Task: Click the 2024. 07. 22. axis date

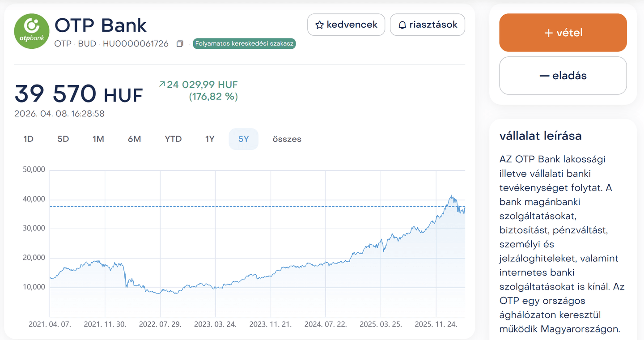Action: 326,324
